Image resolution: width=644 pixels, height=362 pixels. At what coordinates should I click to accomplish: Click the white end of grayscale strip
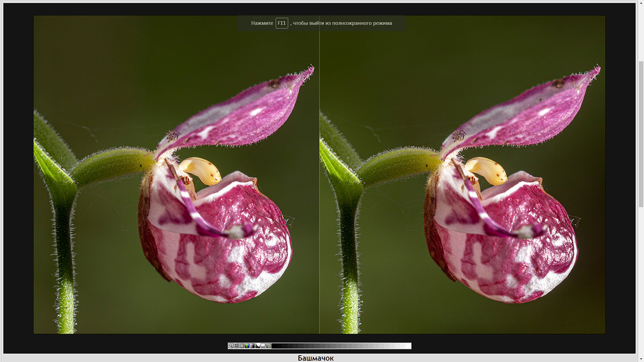(x=409, y=346)
